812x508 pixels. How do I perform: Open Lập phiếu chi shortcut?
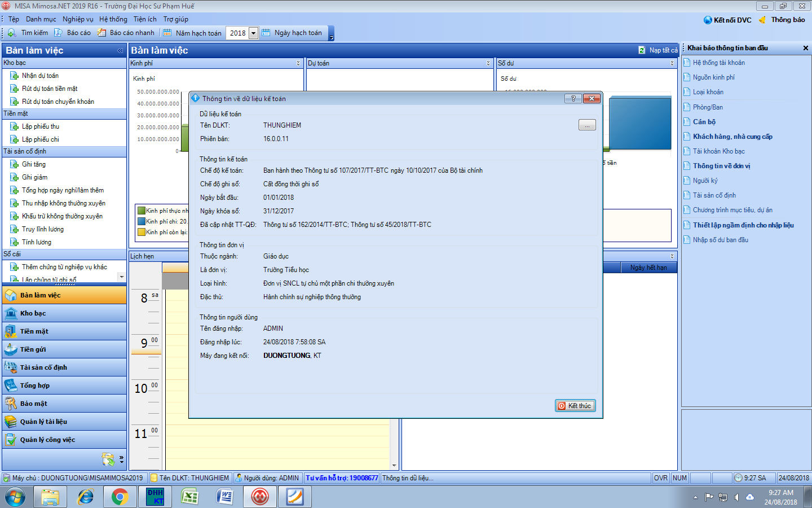[x=40, y=139]
